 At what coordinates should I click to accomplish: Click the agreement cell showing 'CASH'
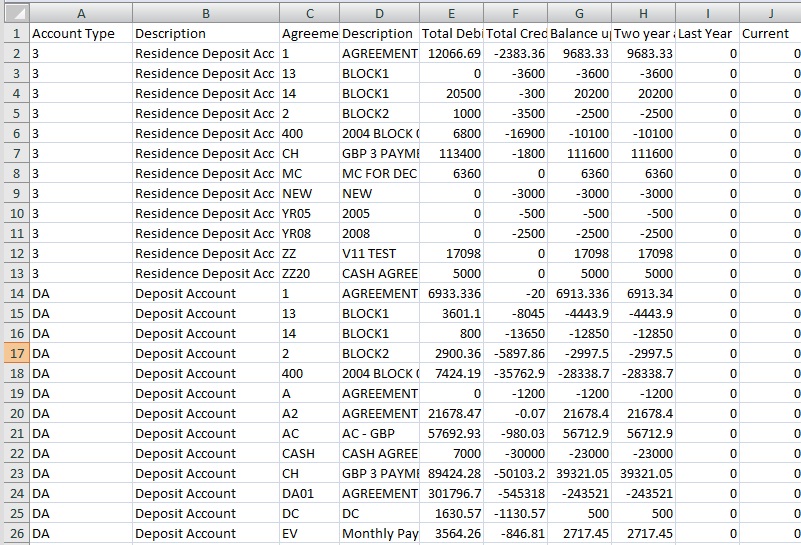point(309,454)
